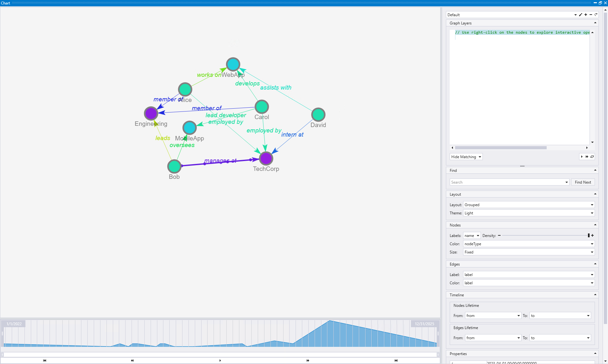Collapse the Timeline section header
This screenshot has height=364, width=608.
pyautogui.click(x=595, y=295)
